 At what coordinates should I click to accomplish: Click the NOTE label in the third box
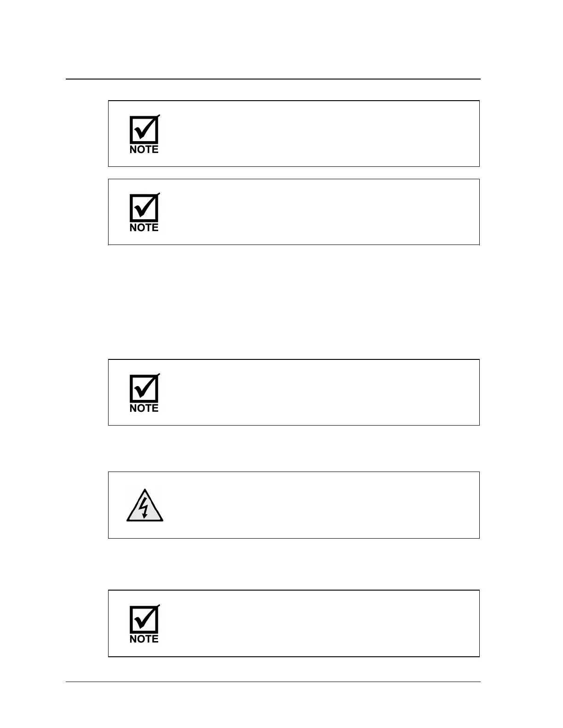(144, 408)
